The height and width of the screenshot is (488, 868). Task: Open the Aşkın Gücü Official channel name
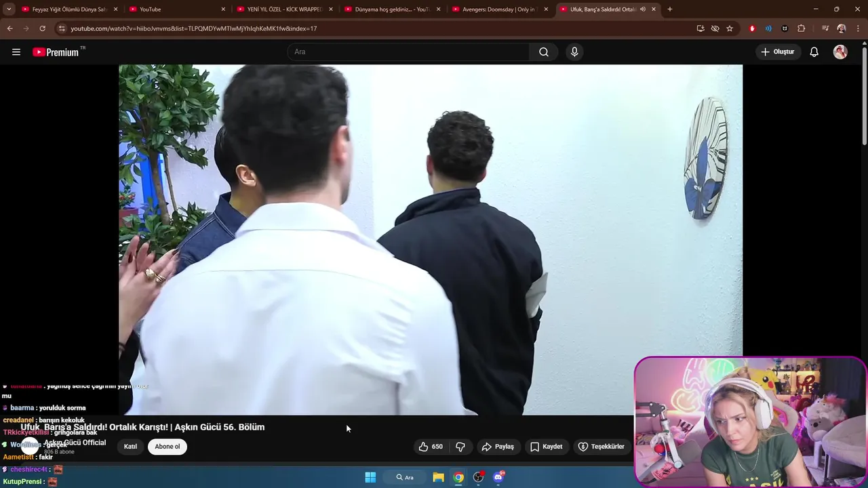point(75,443)
